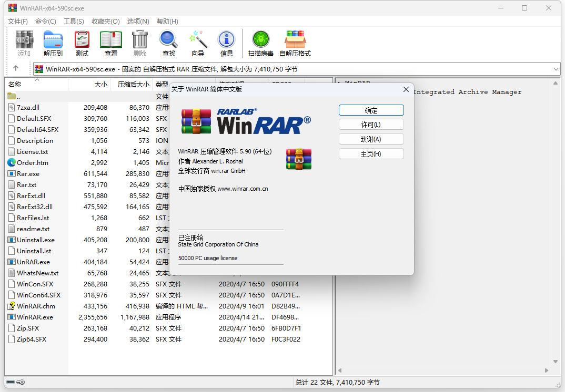Open the 工具(S) menu
The image size is (565, 392).
pyautogui.click(x=74, y=22)
